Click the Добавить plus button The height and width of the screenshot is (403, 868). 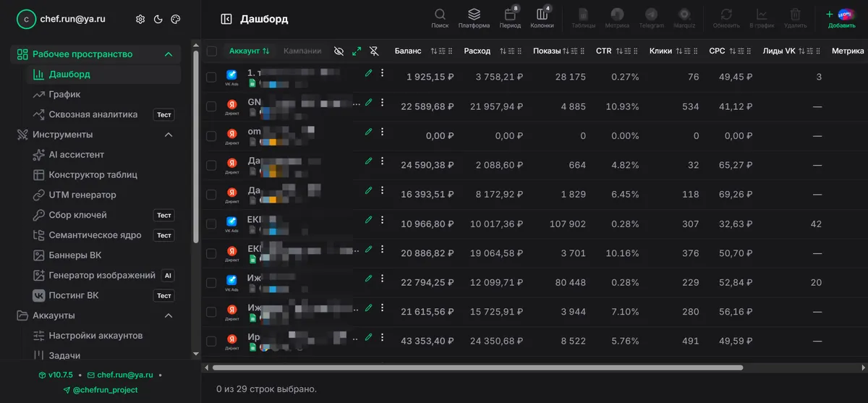point(841,19)
